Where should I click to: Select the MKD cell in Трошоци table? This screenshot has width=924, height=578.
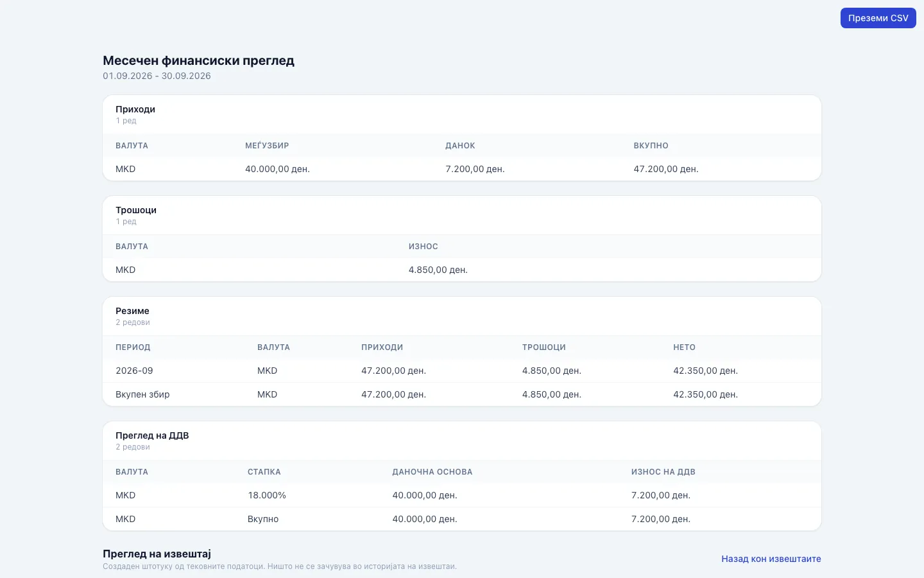125,270
